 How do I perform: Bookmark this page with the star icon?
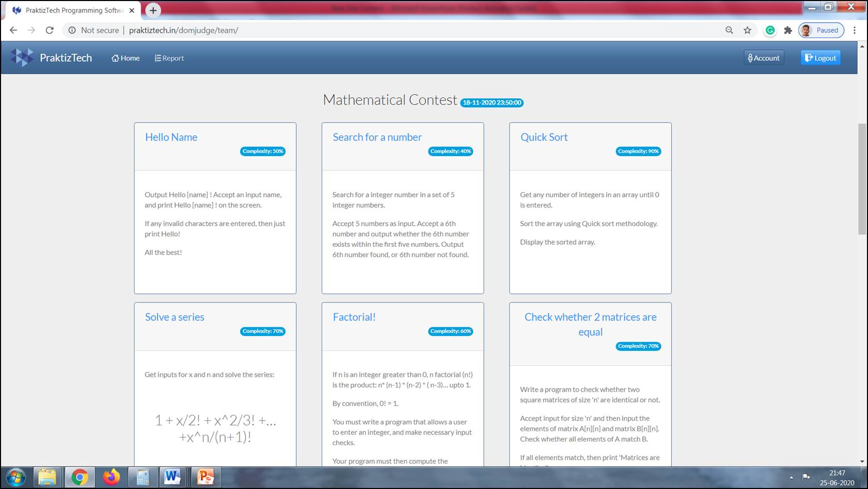click(747, 30)
